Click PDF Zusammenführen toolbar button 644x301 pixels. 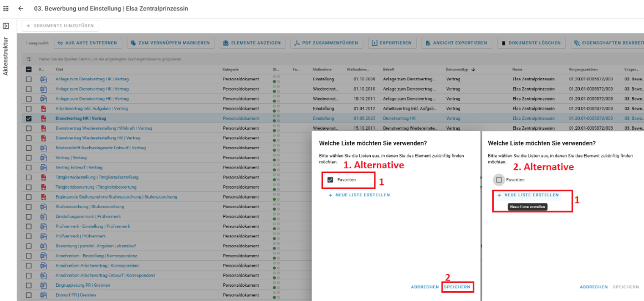click(x=326, y=43)
